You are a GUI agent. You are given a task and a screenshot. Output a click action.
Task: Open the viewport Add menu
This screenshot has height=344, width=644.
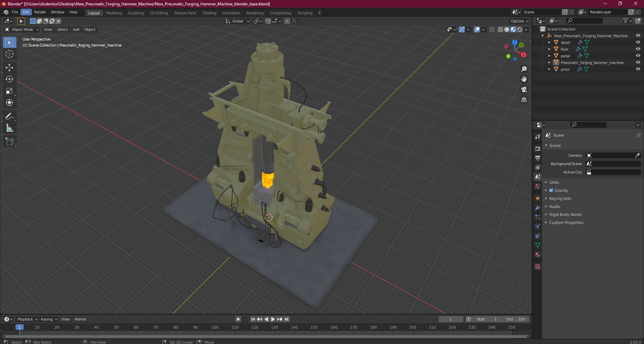(x=76, y=29)
